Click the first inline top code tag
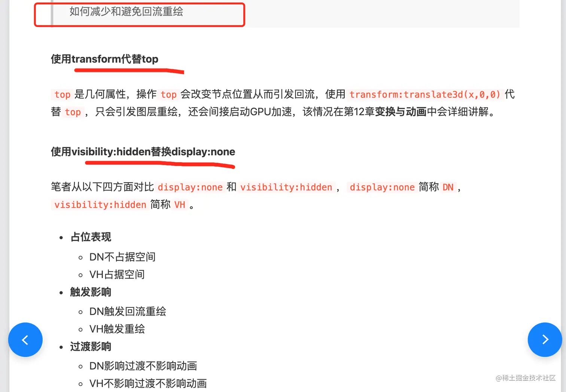566x392 pixels. [62, 94]
